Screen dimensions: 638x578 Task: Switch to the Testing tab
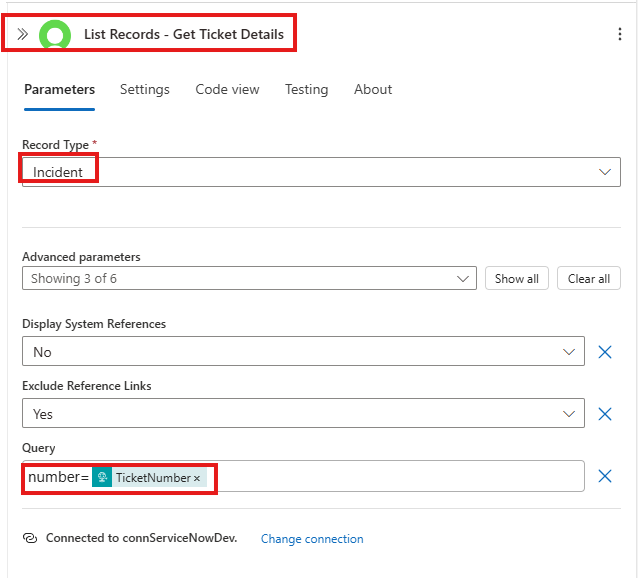tap(306, 89)
